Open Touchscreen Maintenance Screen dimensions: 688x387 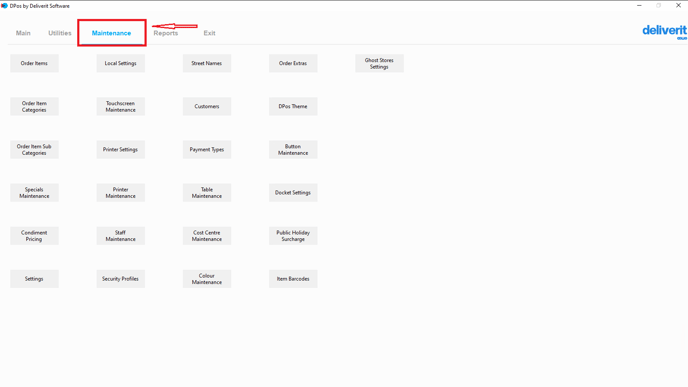[x=121, y=107]
